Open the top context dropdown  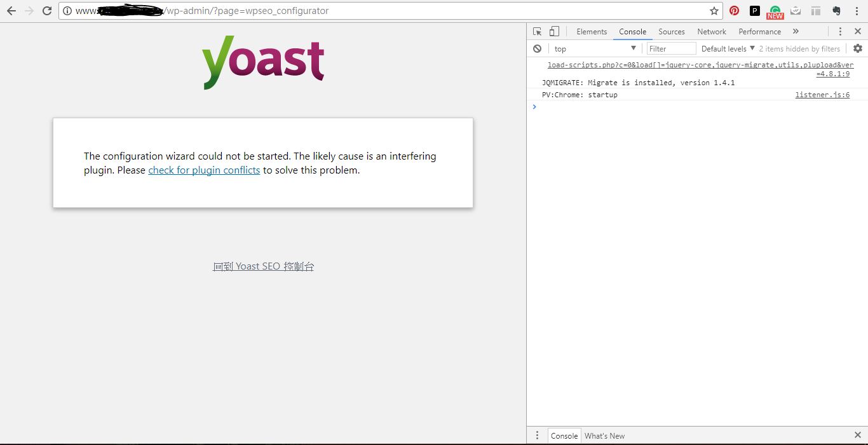click(x=594, y=48)
